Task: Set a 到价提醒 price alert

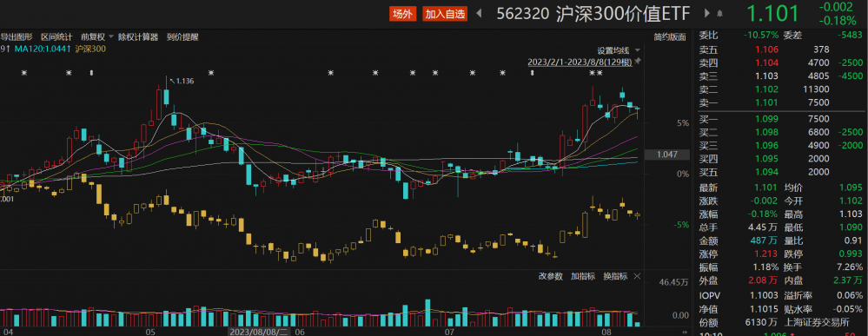Action: click(x=182, y=37)
